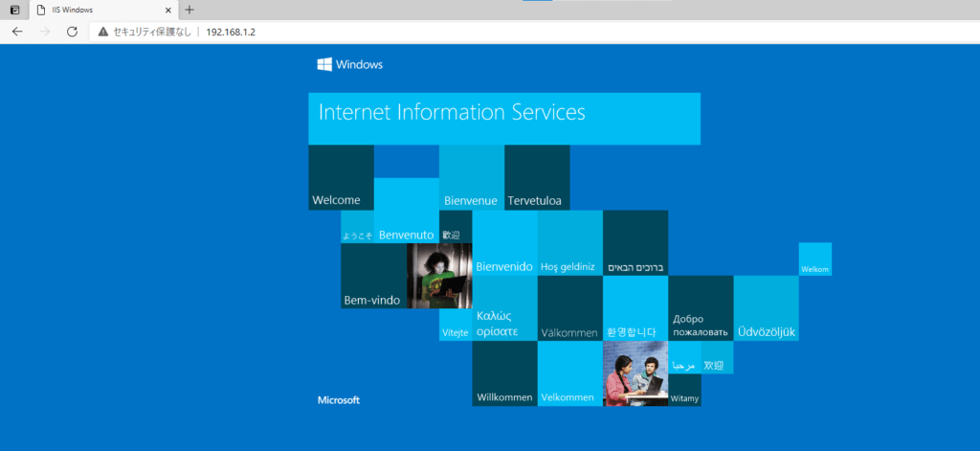Click the Hebrew ברוכים הבאים tile
The height and width of the screenshot is (451, 980).
pyautogui.click(x=635, y=242)
